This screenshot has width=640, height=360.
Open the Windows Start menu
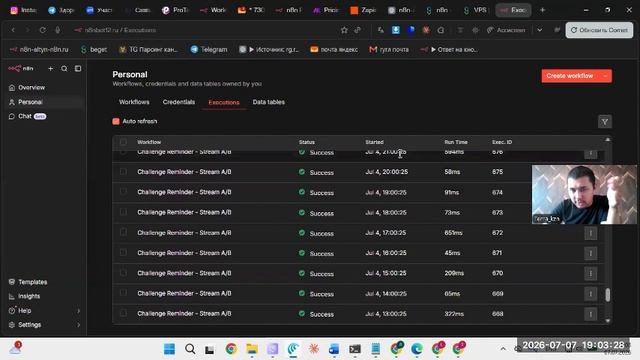pyautogui.click(x=169, y=349)
